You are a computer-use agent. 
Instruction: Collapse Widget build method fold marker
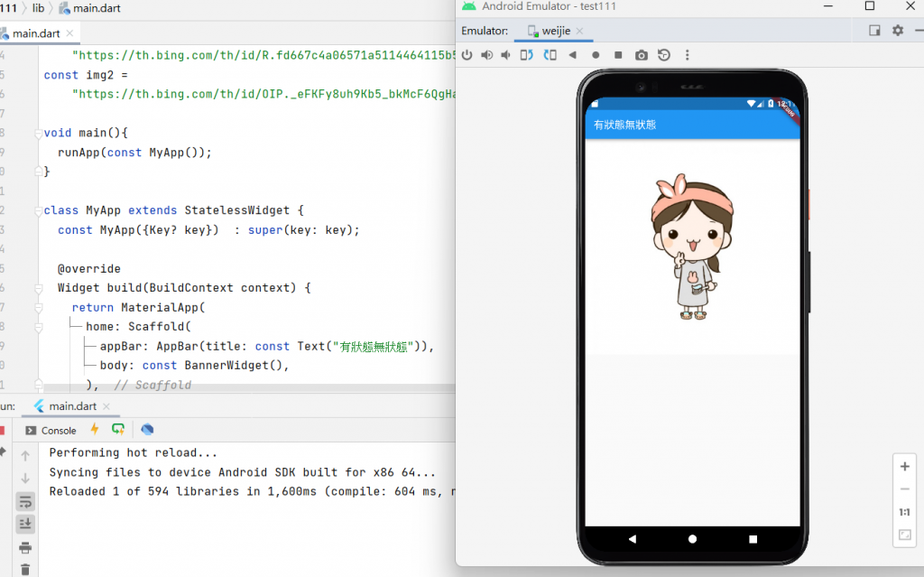tap(38, 289)
